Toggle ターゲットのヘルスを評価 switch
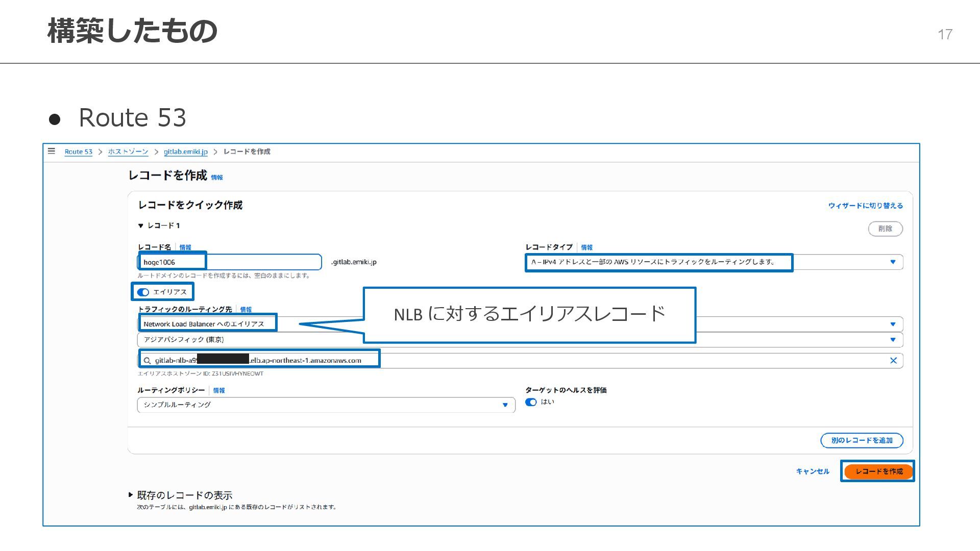The image size is (980, 551). point(531,402)
